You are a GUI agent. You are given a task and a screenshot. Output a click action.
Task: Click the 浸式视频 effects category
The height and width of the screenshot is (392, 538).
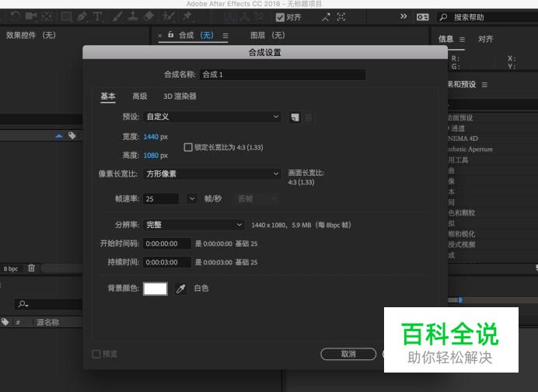462,244
